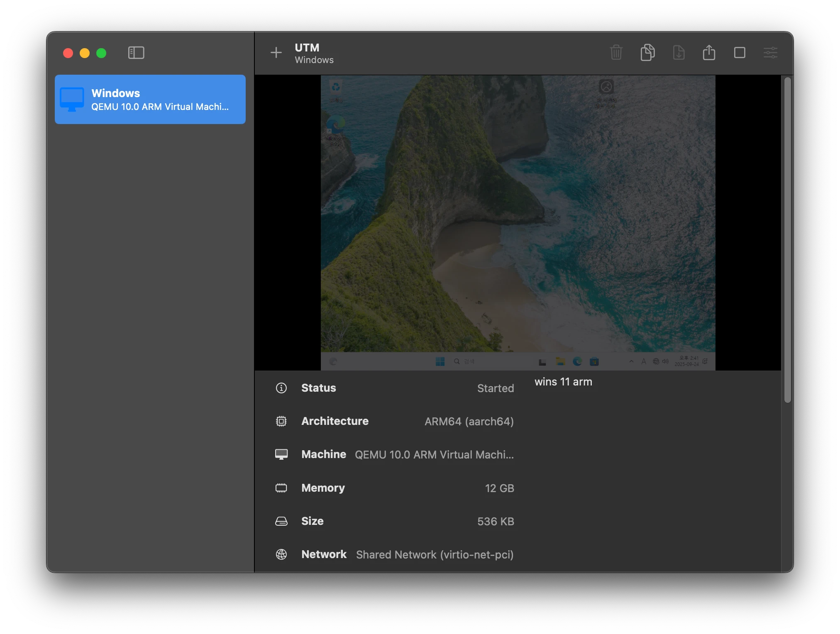
Task: Click the Machine row QEMU text
Action: point(434,455)
